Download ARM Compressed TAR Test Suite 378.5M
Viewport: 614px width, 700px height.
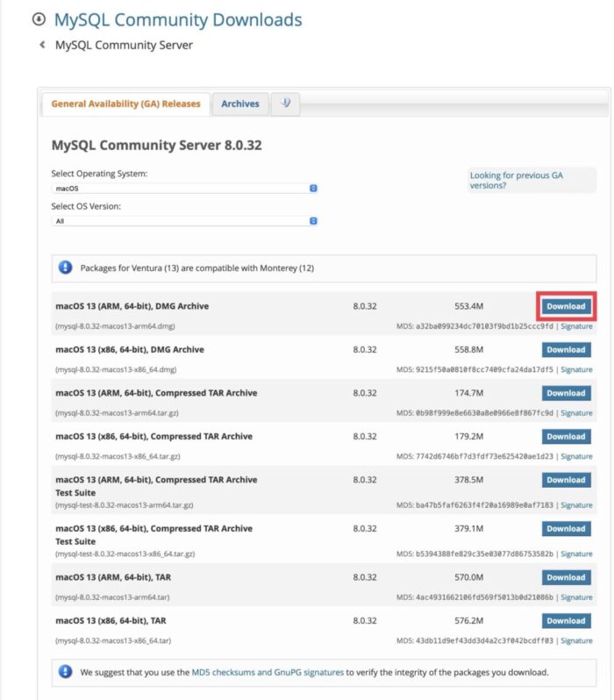point(567,480)
